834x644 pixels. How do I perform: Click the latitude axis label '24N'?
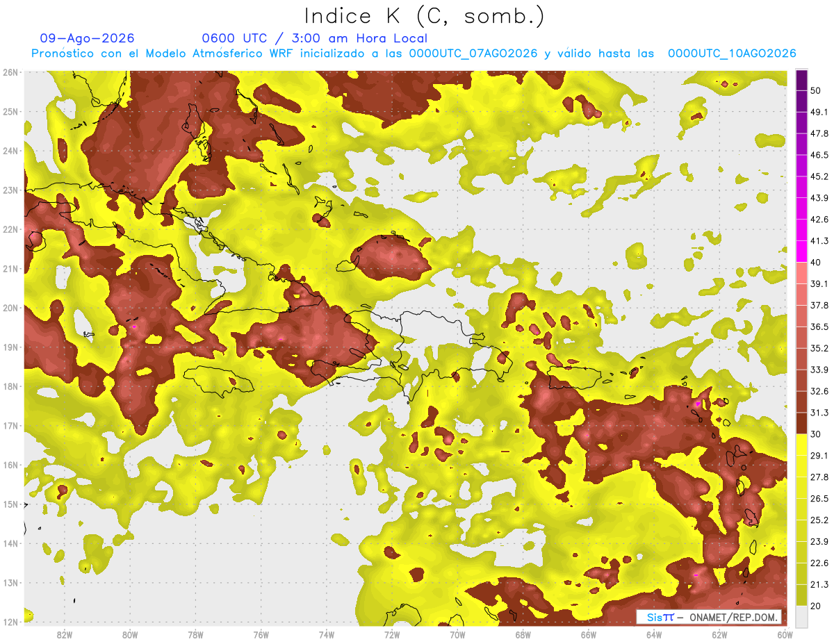tap(10, 151)
